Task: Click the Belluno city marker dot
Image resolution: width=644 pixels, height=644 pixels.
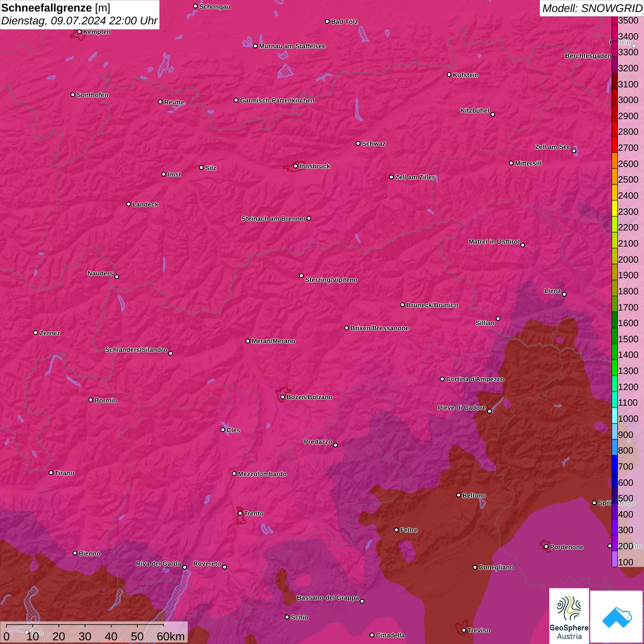Action: 458,495
